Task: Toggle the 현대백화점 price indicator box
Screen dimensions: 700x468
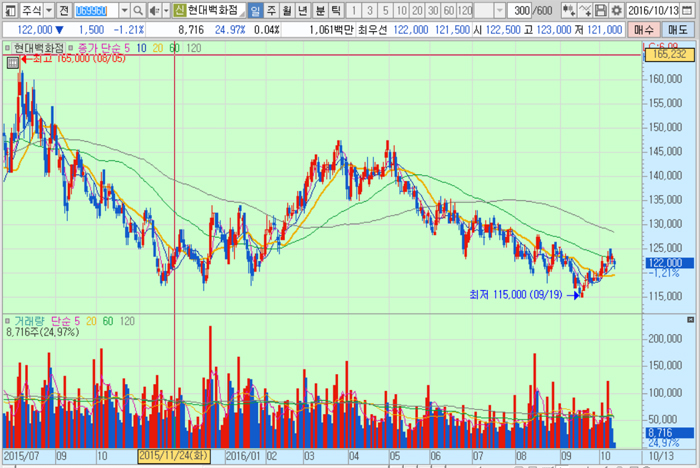Action: point(8,48)
